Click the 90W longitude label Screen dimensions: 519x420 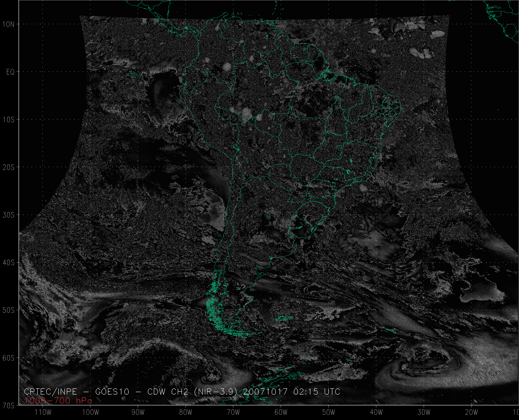click(x=138, y=412)
